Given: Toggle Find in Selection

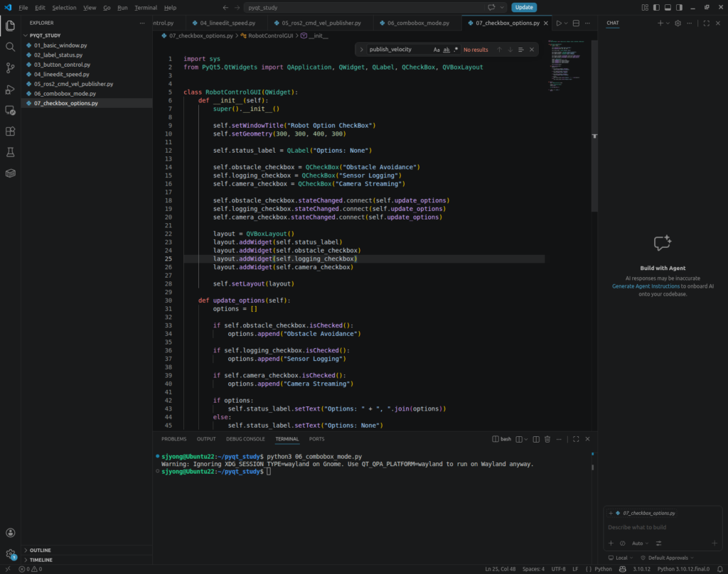Looking at the screenshot, I should click(521, 50).
